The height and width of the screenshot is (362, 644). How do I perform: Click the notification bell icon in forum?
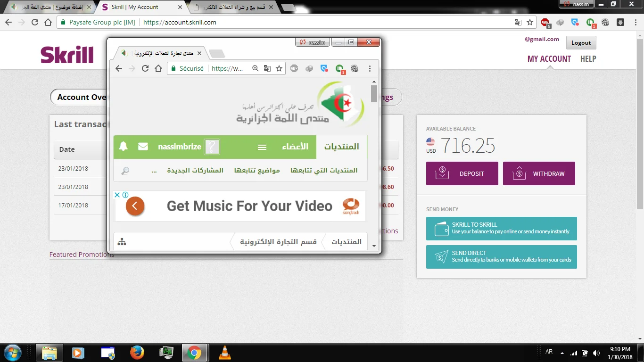click(x=124, y=147)
